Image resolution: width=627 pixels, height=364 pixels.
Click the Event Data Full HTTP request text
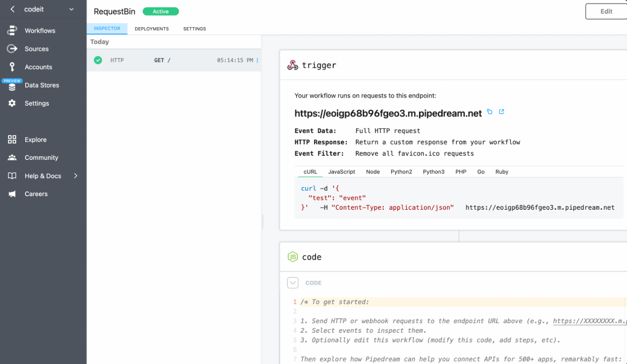click(x=388, y=131)
